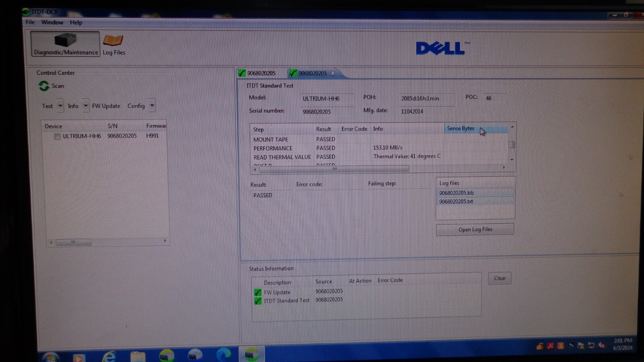
Task: Click the network tray icon
Action: click(591, 345)
